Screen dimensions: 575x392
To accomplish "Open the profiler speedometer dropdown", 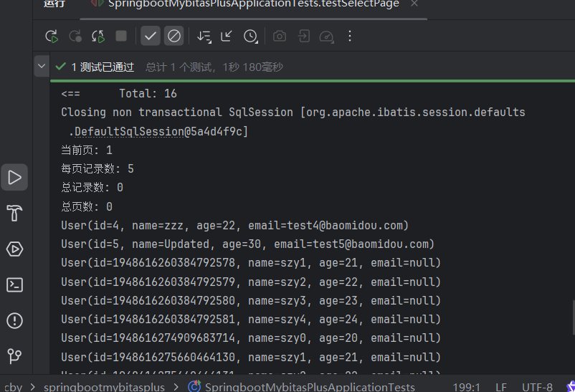I will click(x=327, y=37).
